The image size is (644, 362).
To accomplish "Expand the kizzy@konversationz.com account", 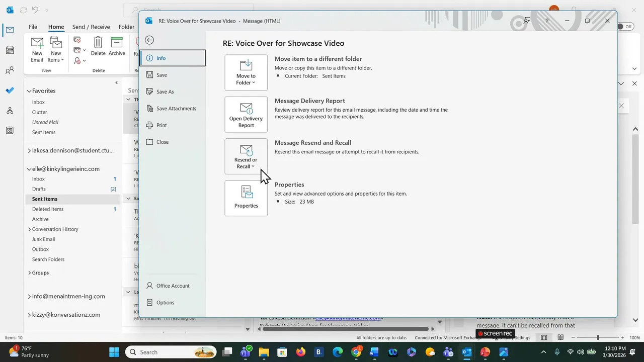I will click(29, 315).
